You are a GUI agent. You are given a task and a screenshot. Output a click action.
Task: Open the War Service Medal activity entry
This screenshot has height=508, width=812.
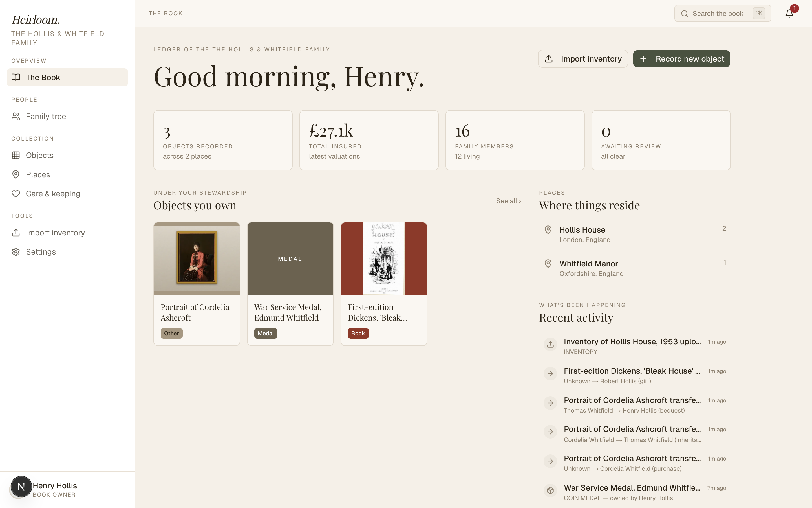click(x=635, y=492)
